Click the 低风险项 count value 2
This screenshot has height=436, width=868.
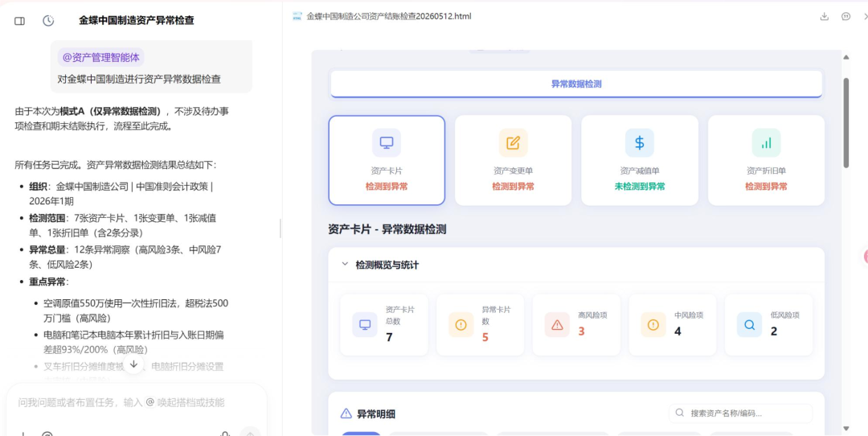tap(774, 331)
